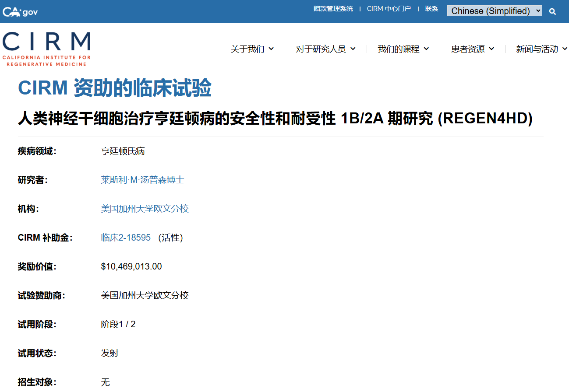Screen dimensions: 569x392
Task: Click the disease area value 亨廷顿氏病
Action: 123,151
